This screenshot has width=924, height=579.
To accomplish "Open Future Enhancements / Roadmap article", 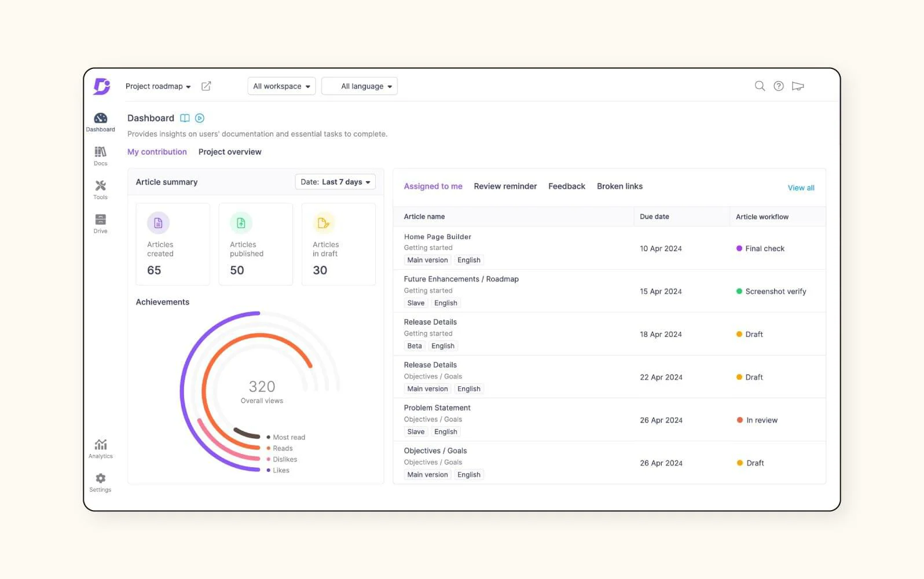I will pyautogui.click(x=461, y=279).
